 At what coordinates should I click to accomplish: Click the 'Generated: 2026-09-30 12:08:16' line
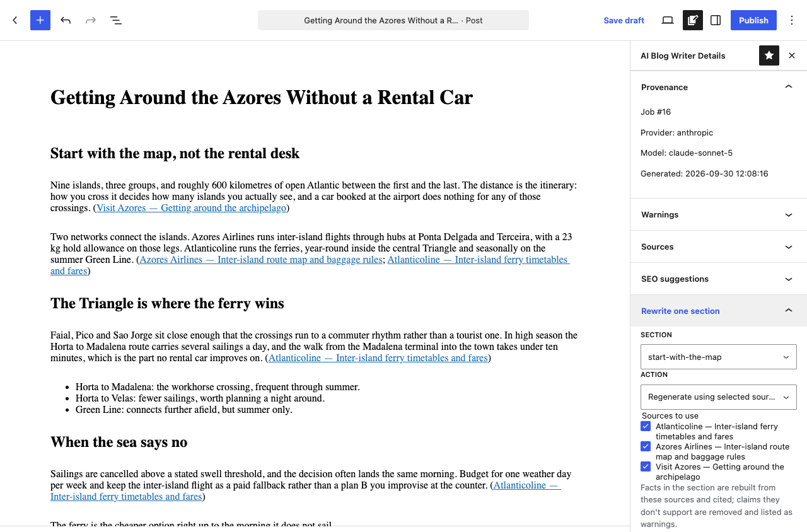pos(704,174)
